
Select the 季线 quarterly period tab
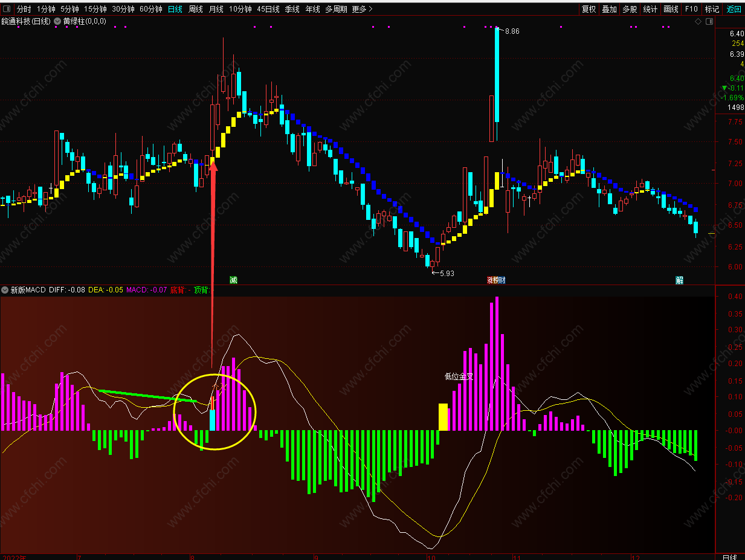292,9
